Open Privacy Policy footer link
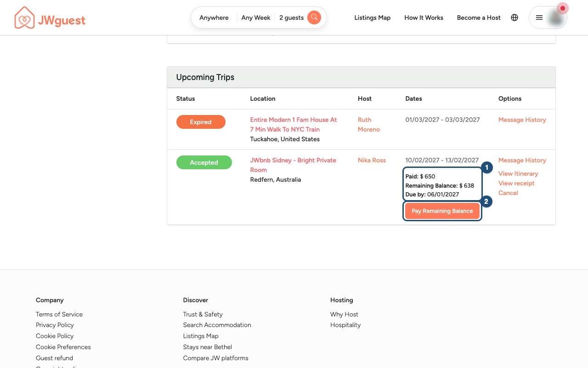The image size is (588, 368). click(x=55, y=325)
